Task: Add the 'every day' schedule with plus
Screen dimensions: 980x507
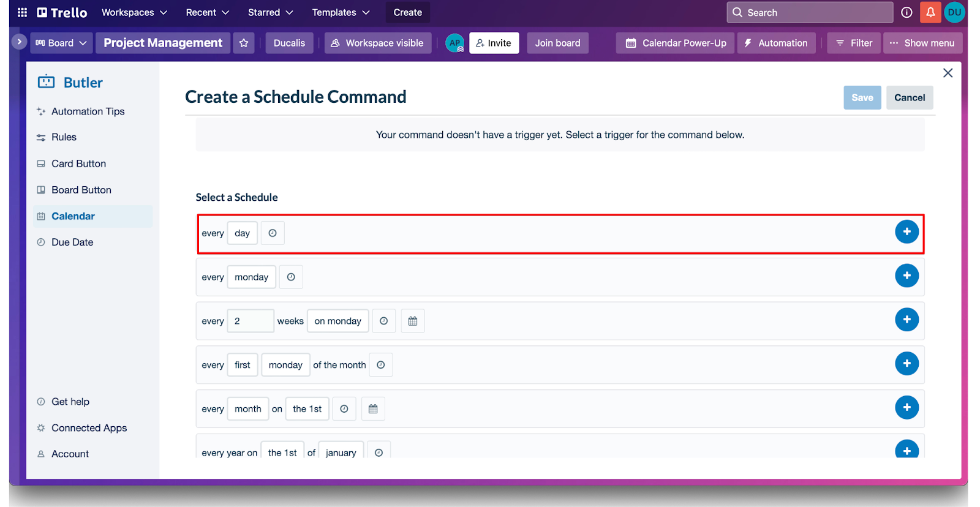Action: 907,232
